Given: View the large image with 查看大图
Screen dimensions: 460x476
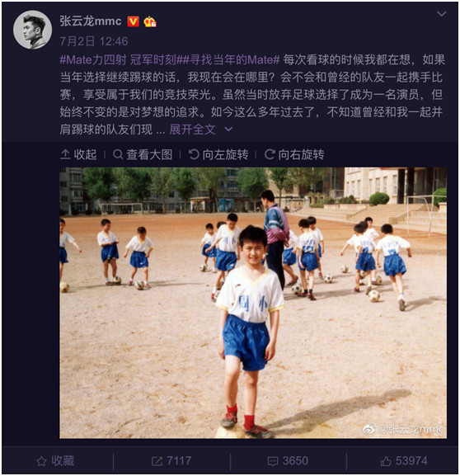Looking at the screenshot, I should [143, 154].
